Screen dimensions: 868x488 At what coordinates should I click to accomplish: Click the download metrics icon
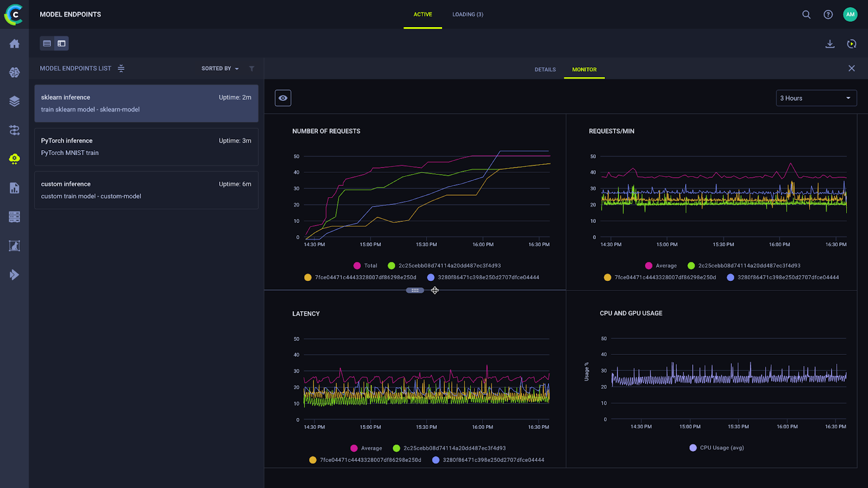point(829,44)
